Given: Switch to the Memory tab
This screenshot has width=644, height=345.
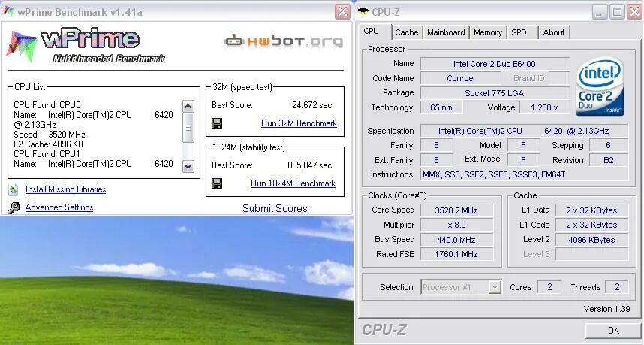Looking at the screenshot, I should tap(488, 32).
